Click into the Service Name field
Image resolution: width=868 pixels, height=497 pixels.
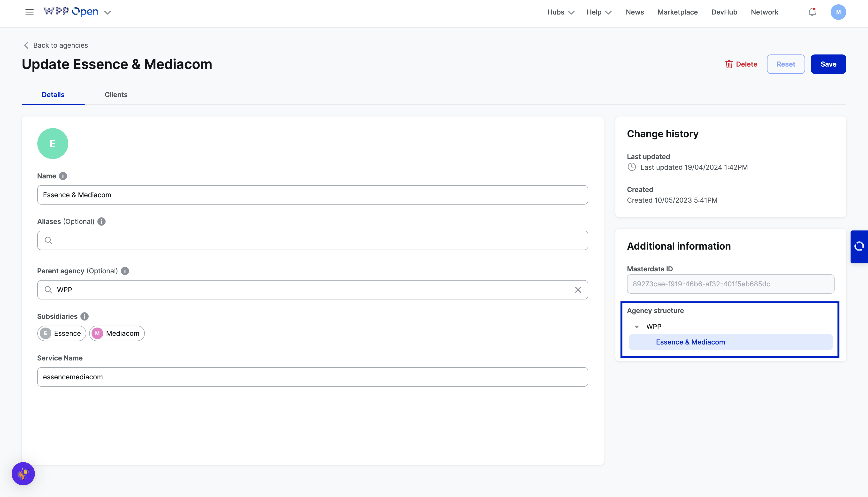312,377
